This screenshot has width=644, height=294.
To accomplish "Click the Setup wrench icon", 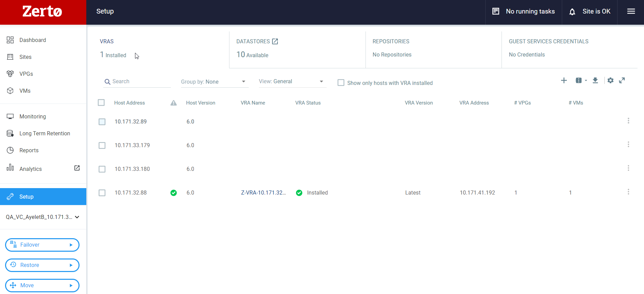I will tap(10, 197).
